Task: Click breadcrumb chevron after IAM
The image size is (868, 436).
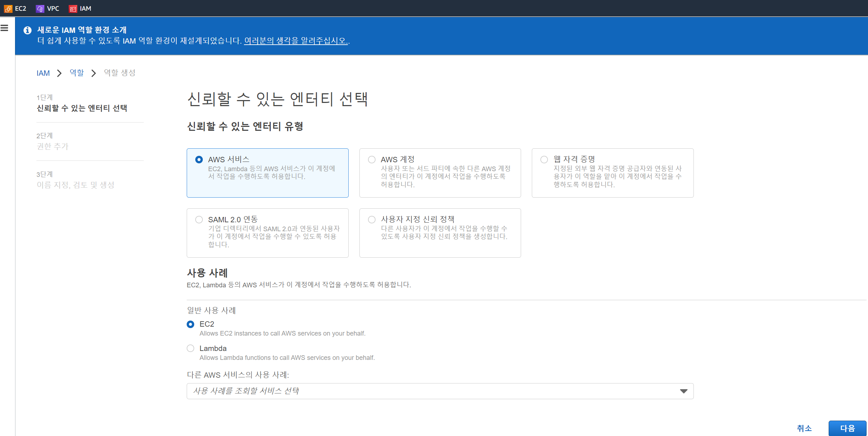Action: [x=59, y=73]
